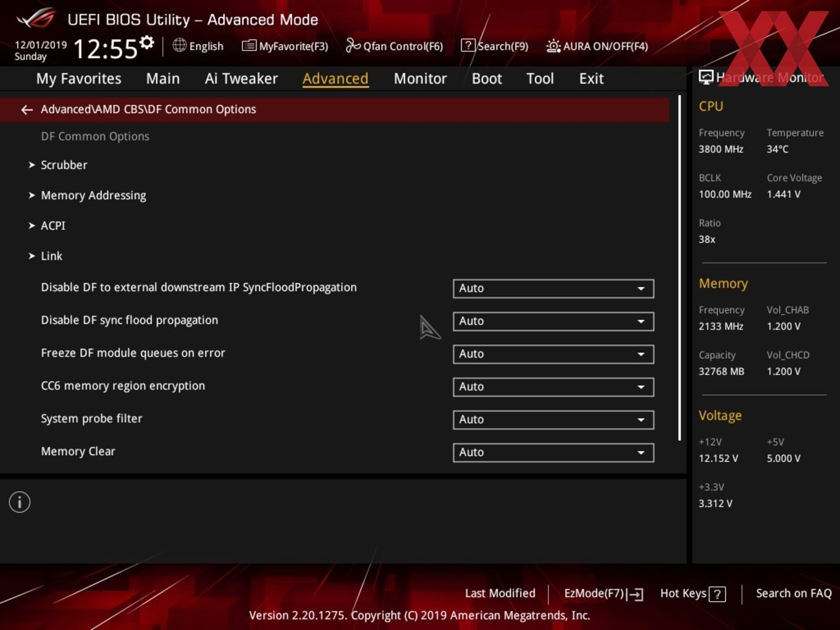Click Hardware Monitor screen icon
This screenshot has height=630, width=840.
[706, 77]
